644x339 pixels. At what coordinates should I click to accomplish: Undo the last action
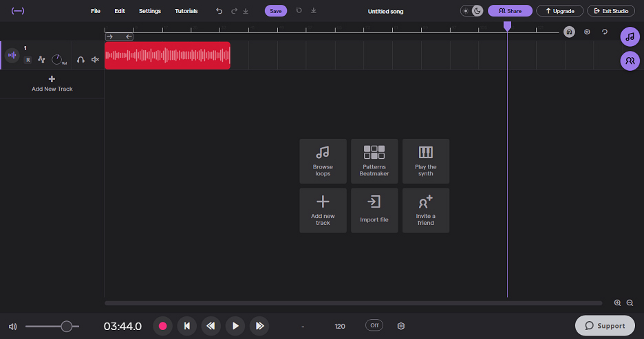[x=219, y=11]
